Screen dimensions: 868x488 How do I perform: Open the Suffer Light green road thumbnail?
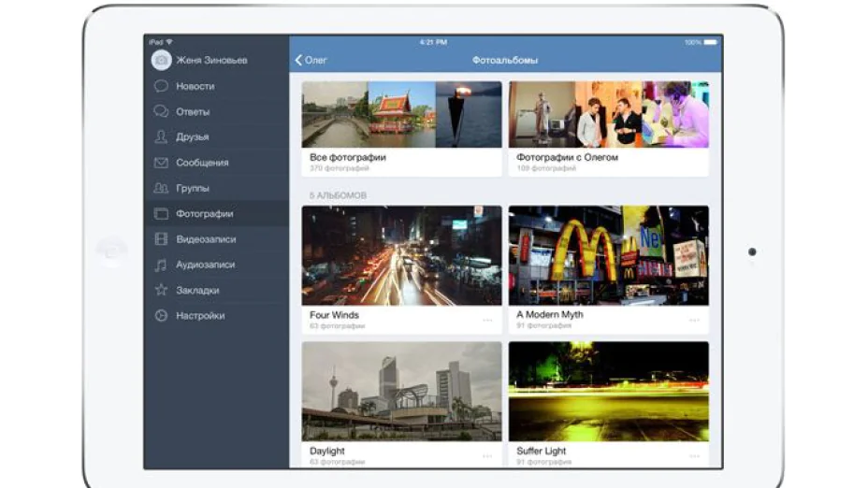(609, 391)
